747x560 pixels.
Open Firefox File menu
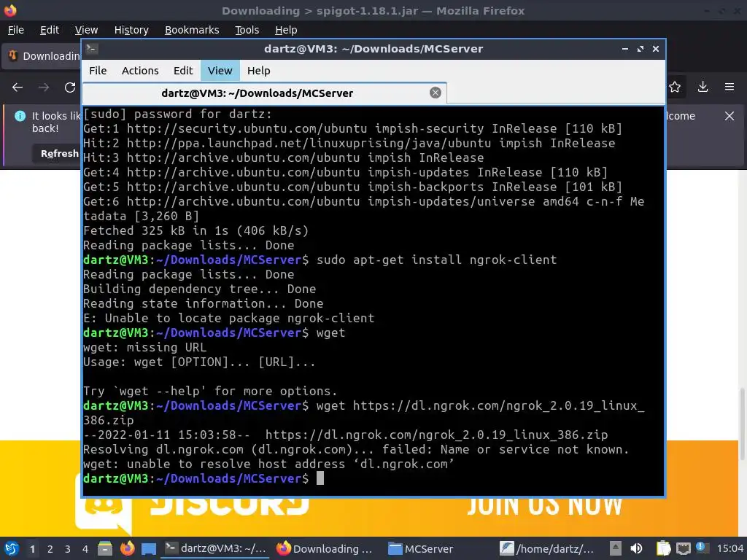click(16, 30)
